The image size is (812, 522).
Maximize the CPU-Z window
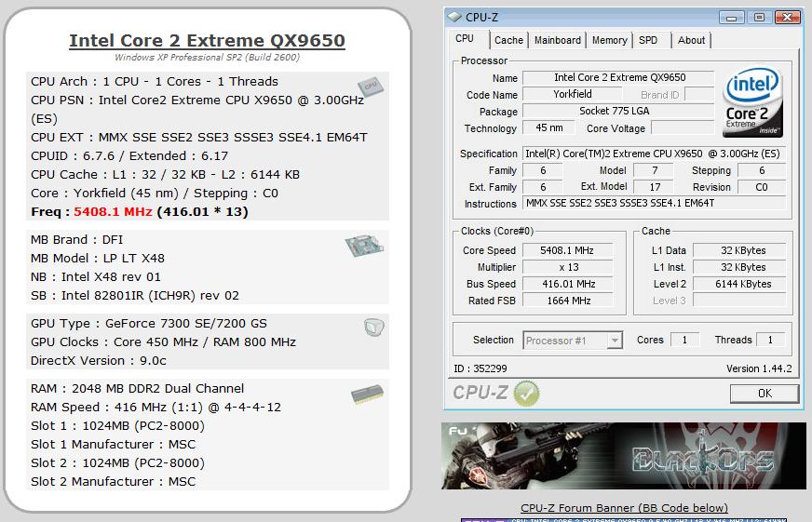pyautogui.click(x=759, y=18)
